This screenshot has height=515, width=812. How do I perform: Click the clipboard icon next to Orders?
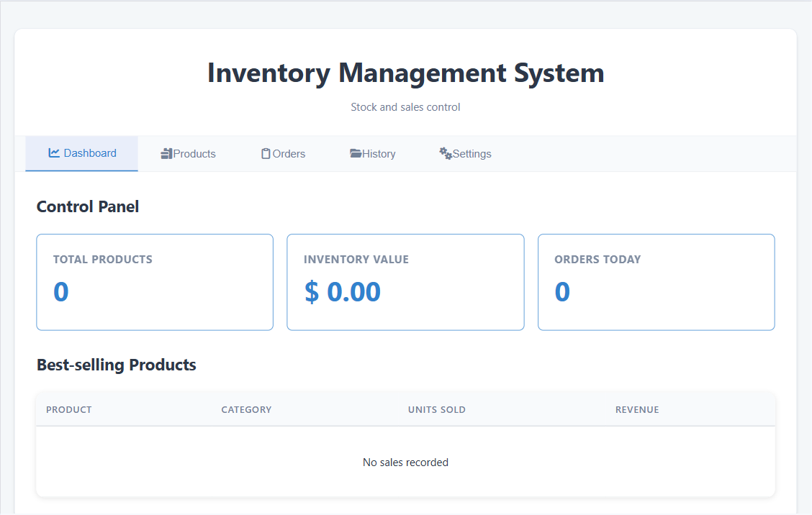tap(266, 152)
